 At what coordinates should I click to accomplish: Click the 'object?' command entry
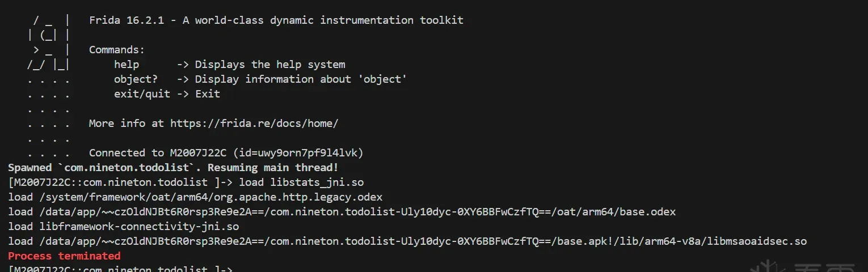136,79
